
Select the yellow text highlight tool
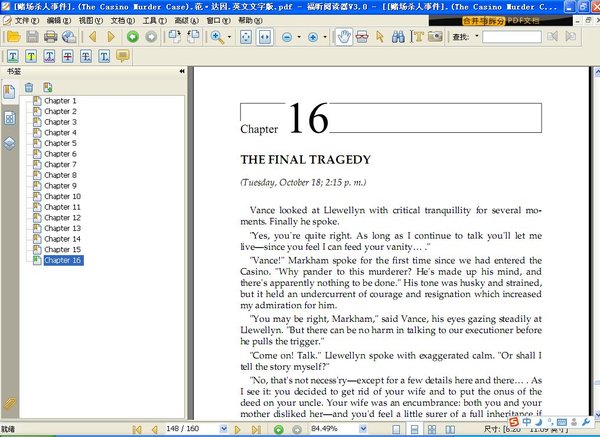click(x=31, y=56)
